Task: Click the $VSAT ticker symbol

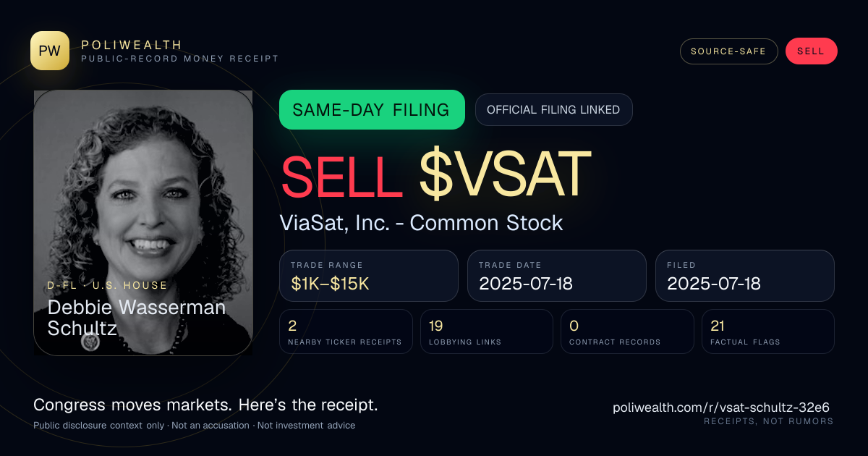Action: 505,174
